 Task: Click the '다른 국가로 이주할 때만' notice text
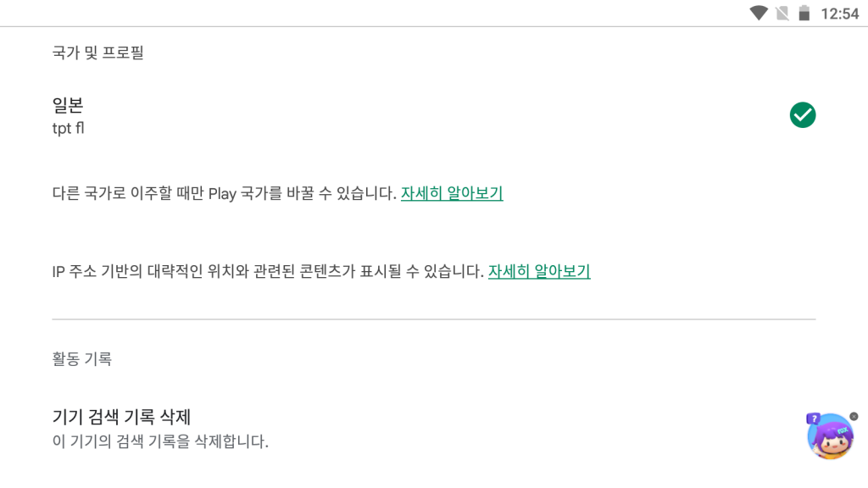(x=224, y=193)
